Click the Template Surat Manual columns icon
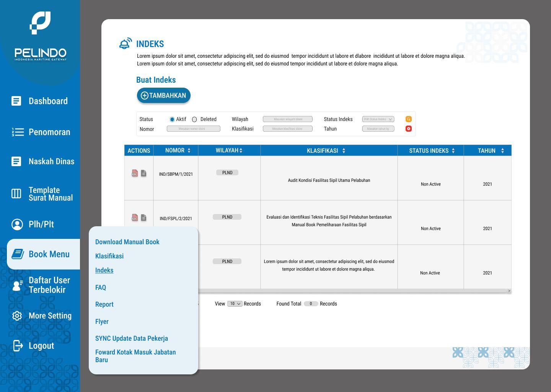551x392 pixels. click(x=16, y=194)
